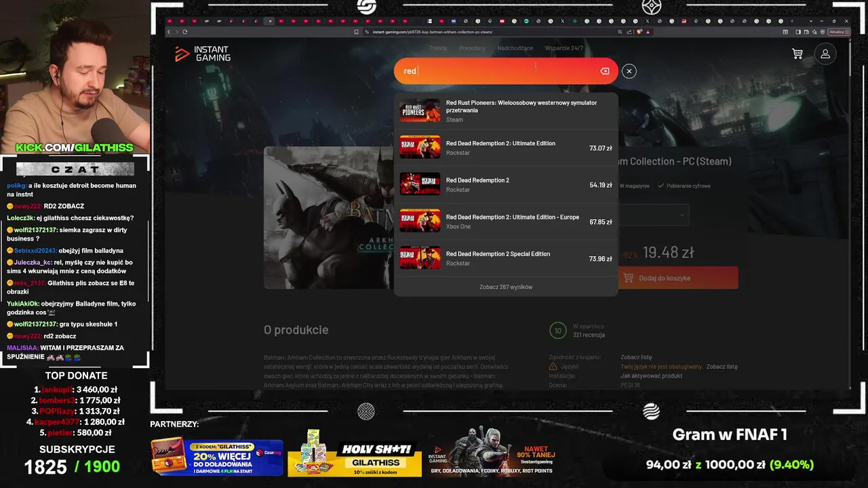Image resolution: width=868 pixels, height=488 pixels.
Task: Open the Wsparcie 24/7 menu item
Action: tap(564, 48)
